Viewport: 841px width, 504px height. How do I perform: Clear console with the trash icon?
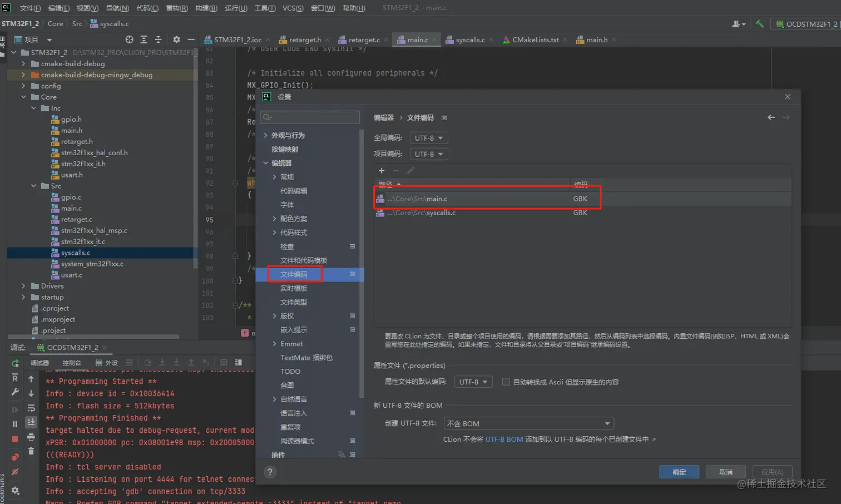point(31,451)
